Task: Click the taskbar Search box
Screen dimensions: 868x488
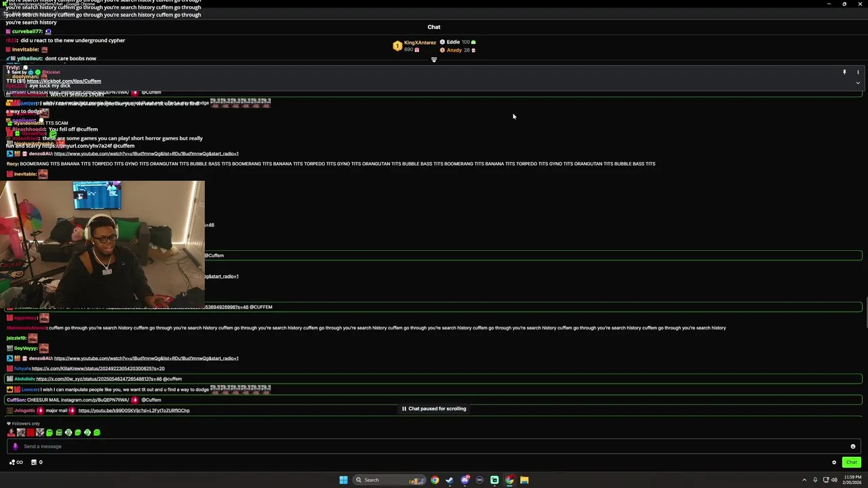Action: click(x=389, y=480)
